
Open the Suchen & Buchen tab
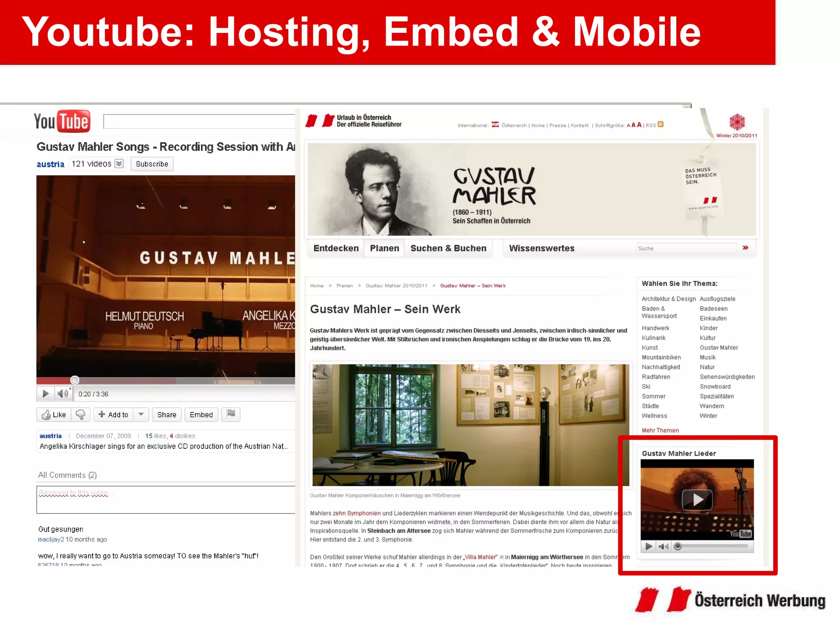click(x=448, y=248)
